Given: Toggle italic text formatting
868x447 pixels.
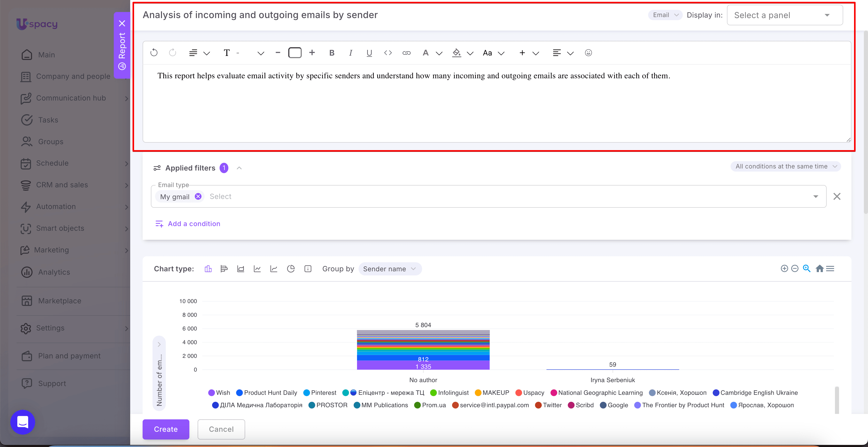Looking at the screenshot, I should tap(351, 53).
